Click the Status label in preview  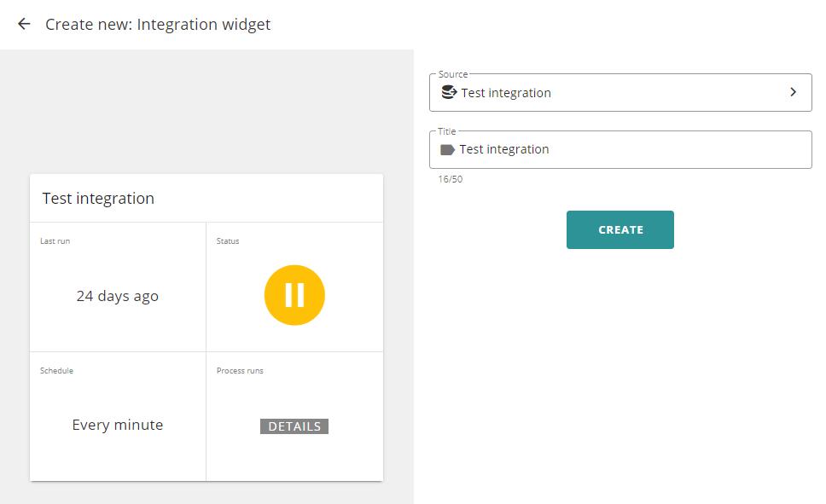click(x=228, y=240)
